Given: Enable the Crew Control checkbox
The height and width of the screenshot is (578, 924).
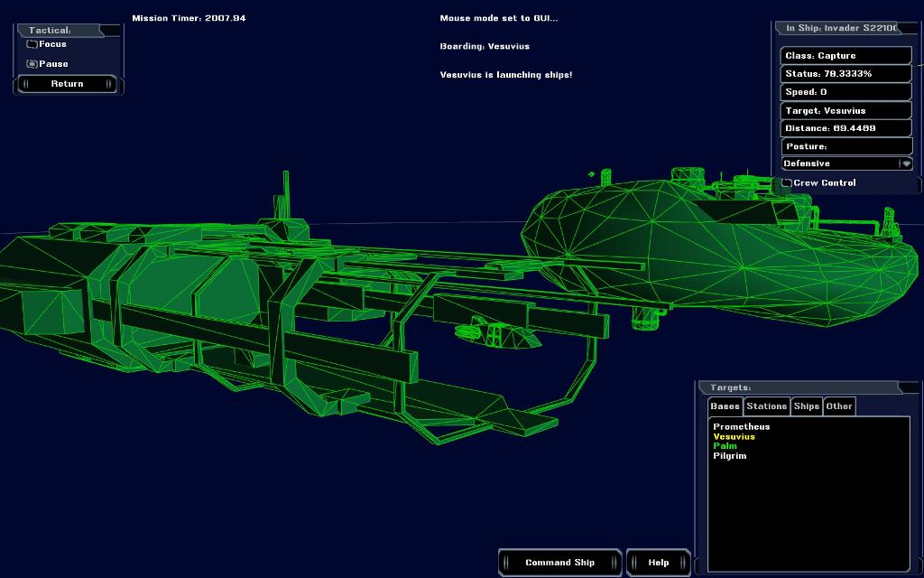Looking at the screenshot, I should (x=787, y=183).
